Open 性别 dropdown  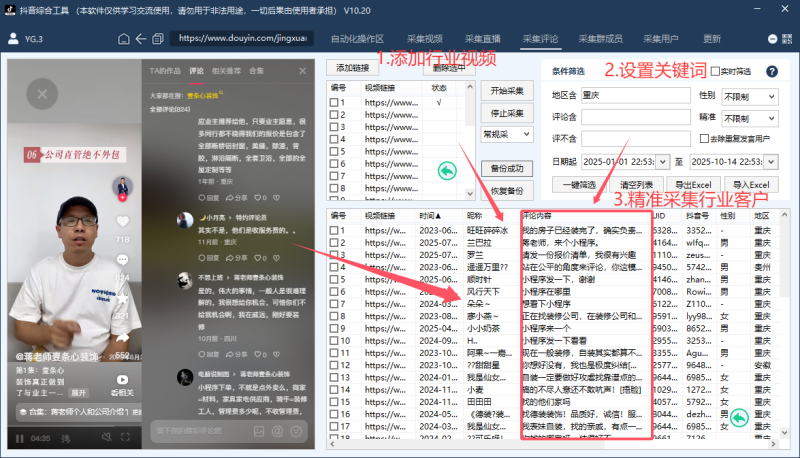(750, 96)
